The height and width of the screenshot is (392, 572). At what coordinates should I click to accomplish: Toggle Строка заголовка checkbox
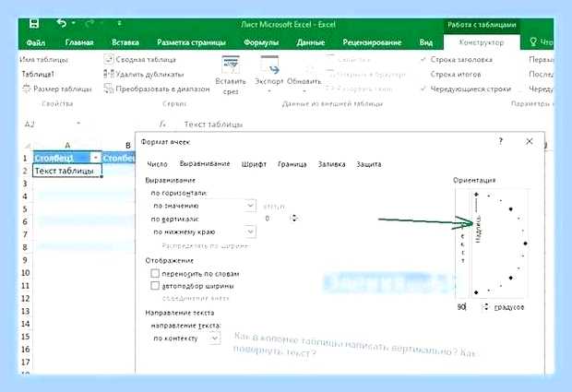(423, 59)
